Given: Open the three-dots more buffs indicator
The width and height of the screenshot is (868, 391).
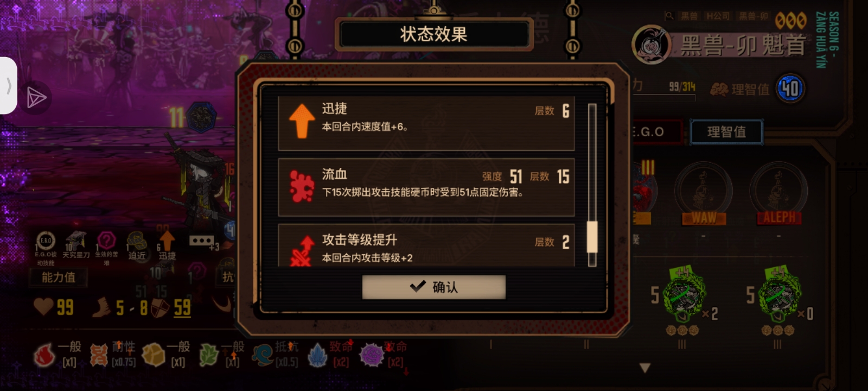Looking at the screenshot, I should 201,241.
